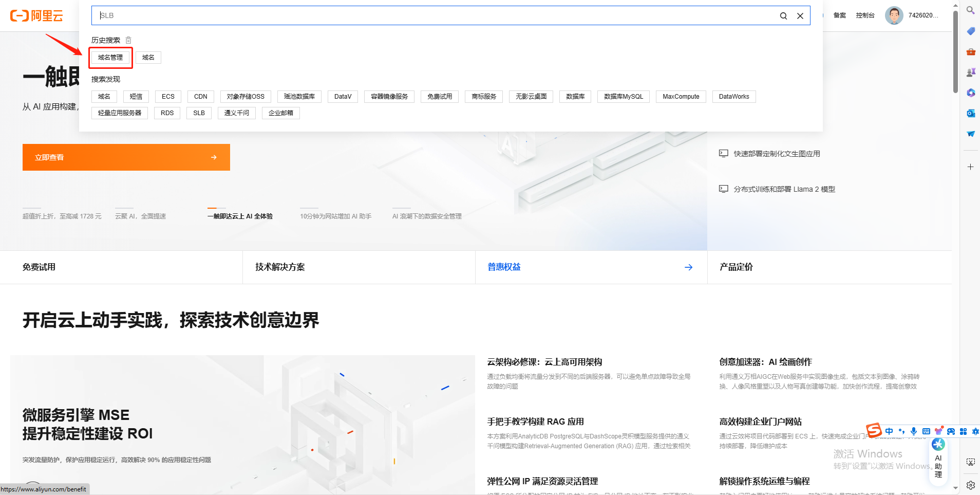Screen dimensions: 980x495
Task: Choose 无影云桌面 suggestion tag
Action: [x=531, y=97]
